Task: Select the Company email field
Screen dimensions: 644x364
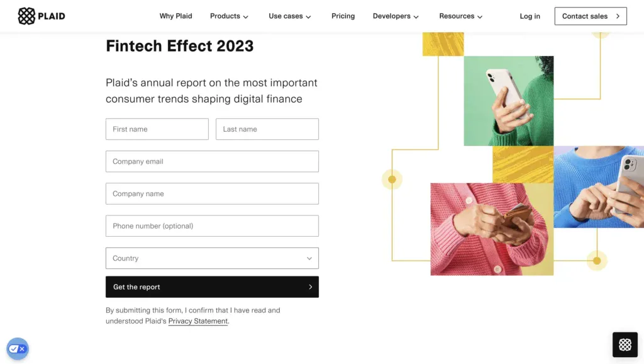Action: pyautogui.click(x=212, y=161)
